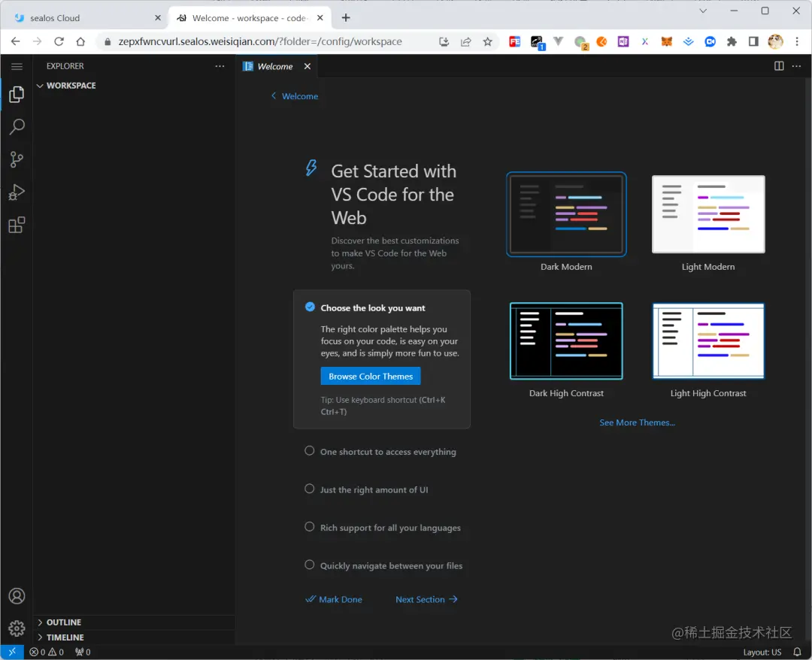The height and width of the screenshot is (660, 812).
Task: Click Layout: US in status bar
Action: (762, 652)
